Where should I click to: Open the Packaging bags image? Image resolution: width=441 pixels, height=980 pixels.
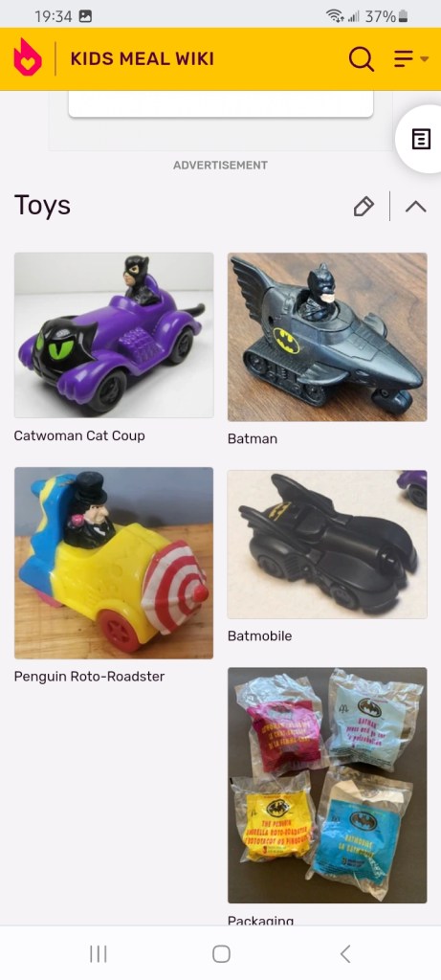pyautogui.click(x=327, y=785)
